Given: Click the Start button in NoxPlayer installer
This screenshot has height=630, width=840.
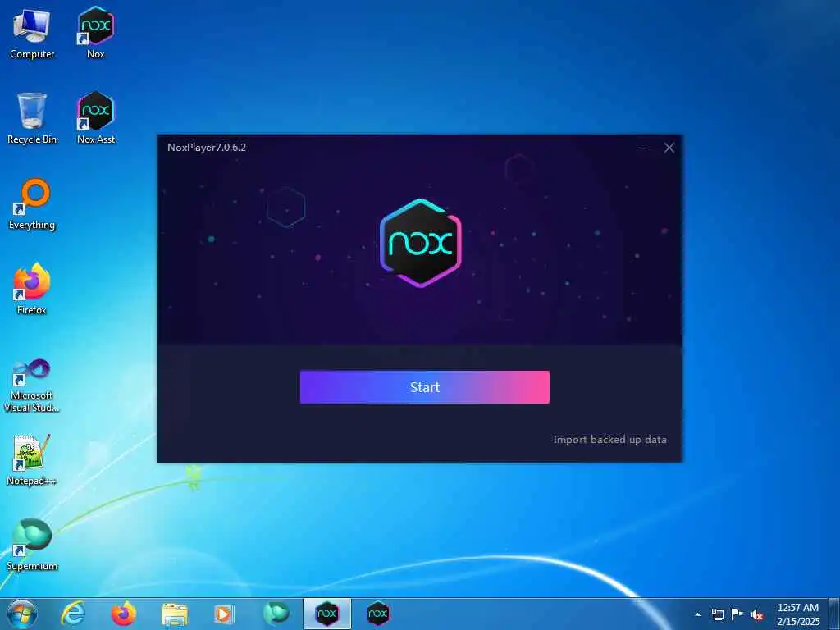Looking at the screenshot, I should (x=424, y=387).
